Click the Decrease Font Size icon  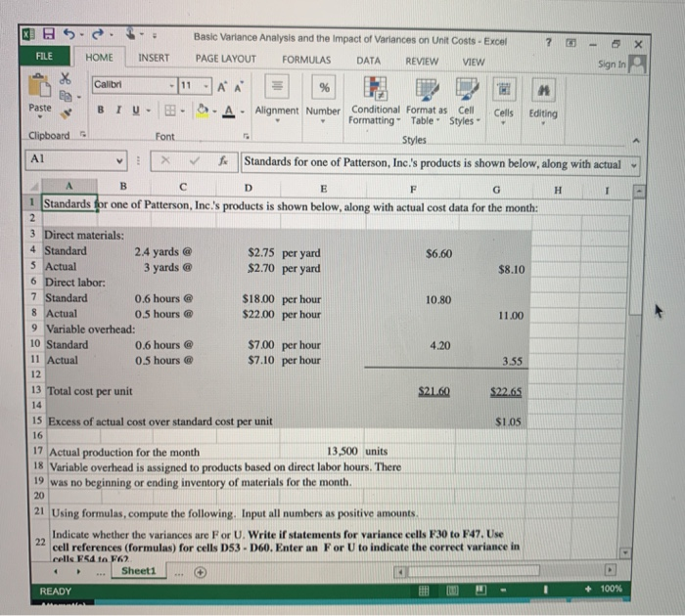(x=239, y=87)
